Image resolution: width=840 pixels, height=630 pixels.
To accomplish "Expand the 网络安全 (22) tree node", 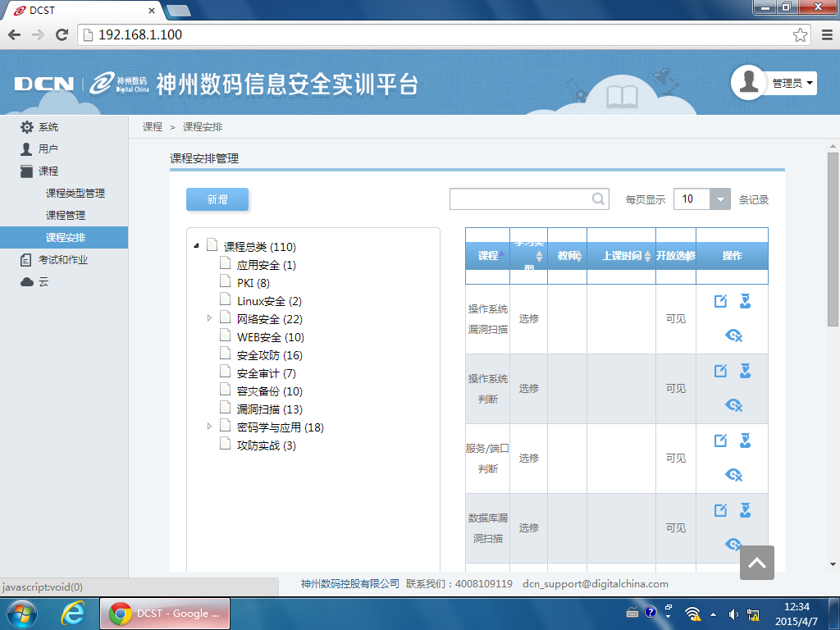I will point(209,318).
